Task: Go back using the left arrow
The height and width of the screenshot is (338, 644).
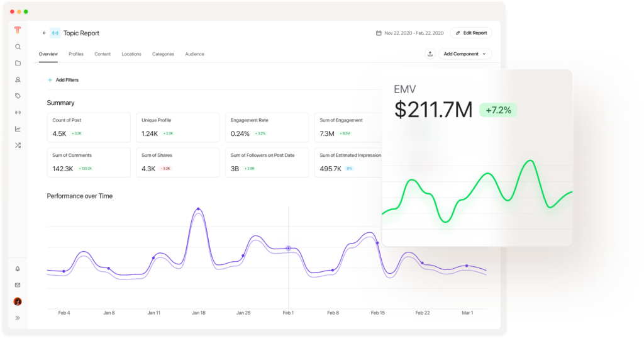Action: pos(44,33)
